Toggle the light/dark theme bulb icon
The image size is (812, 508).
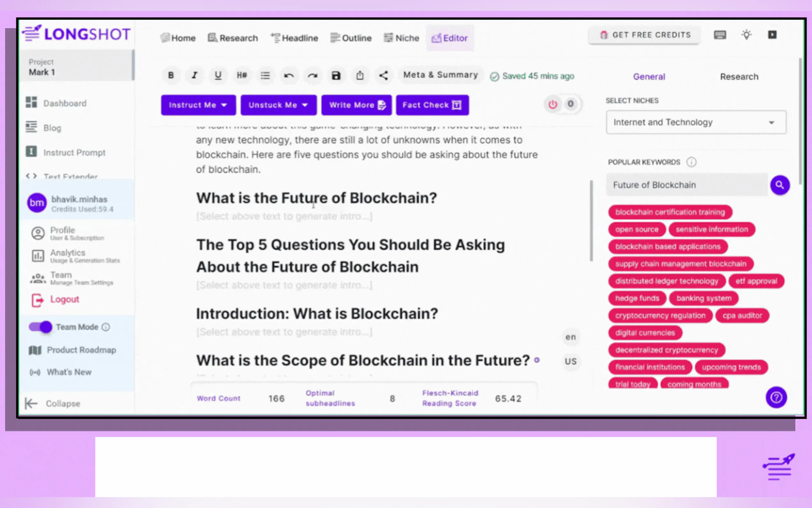(x=746, y=35)
